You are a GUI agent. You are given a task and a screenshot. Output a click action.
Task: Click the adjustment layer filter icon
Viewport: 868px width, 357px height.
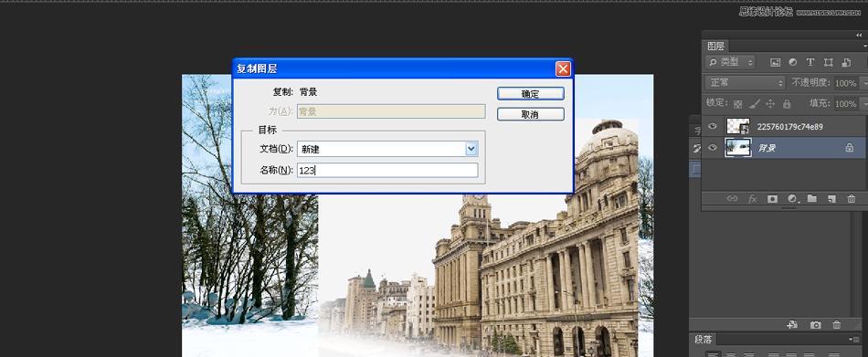(x=793, y=63)
